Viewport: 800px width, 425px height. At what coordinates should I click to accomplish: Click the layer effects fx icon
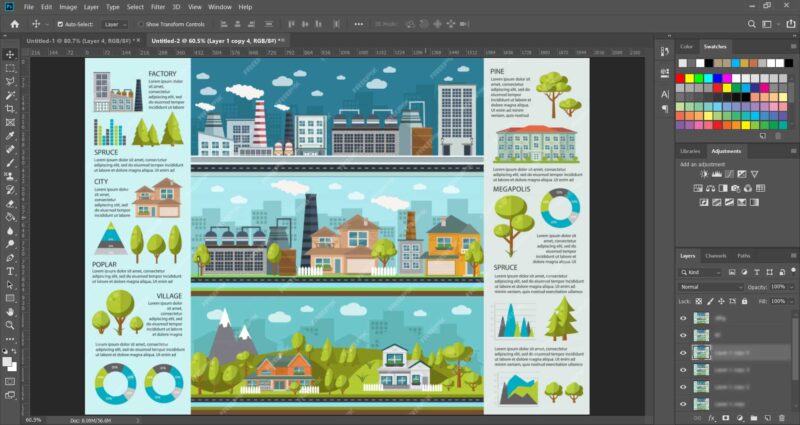[711, 417]
